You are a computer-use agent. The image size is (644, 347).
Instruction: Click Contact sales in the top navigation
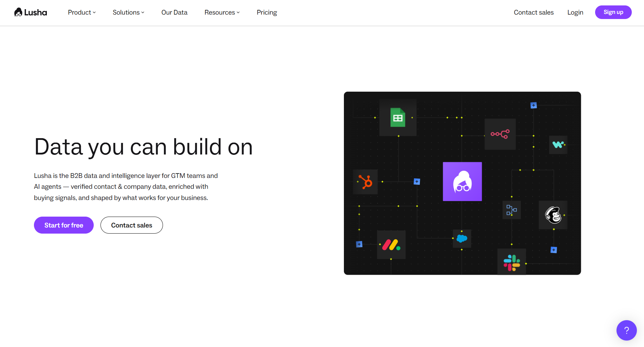click(534, 12)
